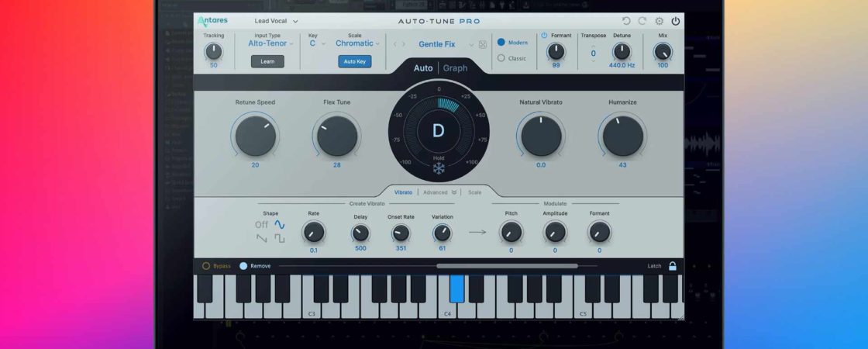The height and width of the screenshot is (349, 868).
Task: Open the settings gear
Action: tap(659, 21)
